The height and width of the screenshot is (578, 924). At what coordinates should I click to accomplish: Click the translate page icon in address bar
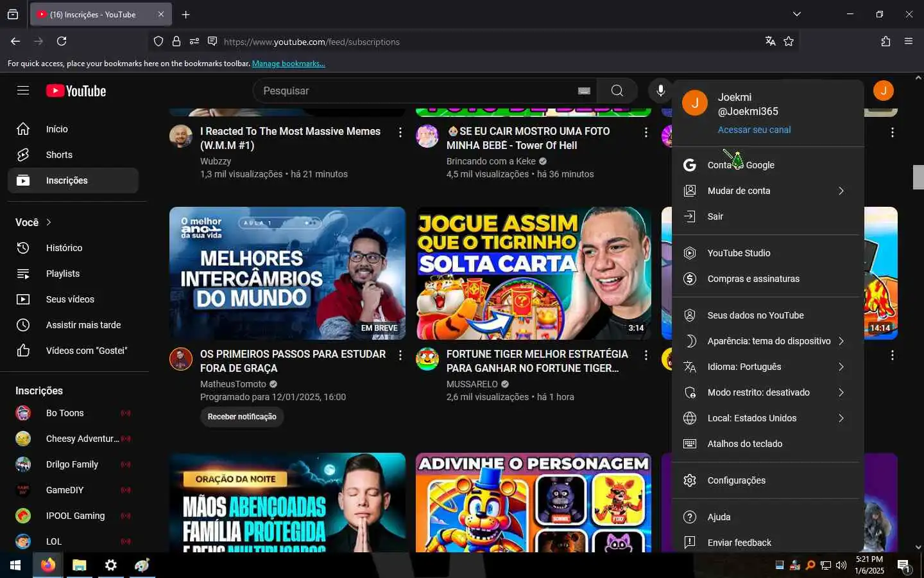[x=771, y=41]
